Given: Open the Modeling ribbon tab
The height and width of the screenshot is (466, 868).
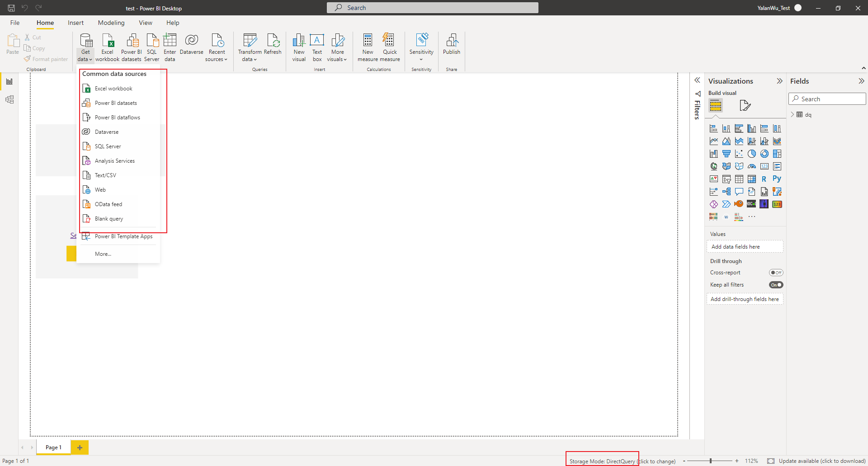Looking at the screenshot, I should pyautogui.click(x=111, y=23).
